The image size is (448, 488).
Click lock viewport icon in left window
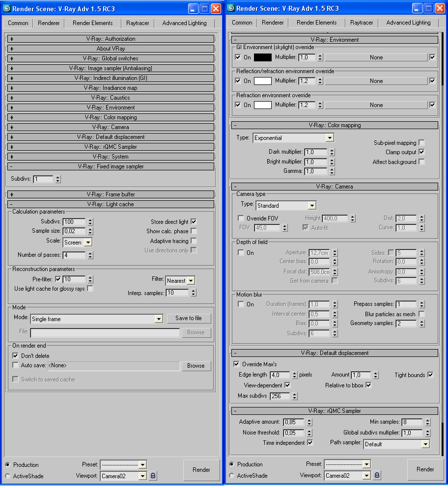[153, 476]
